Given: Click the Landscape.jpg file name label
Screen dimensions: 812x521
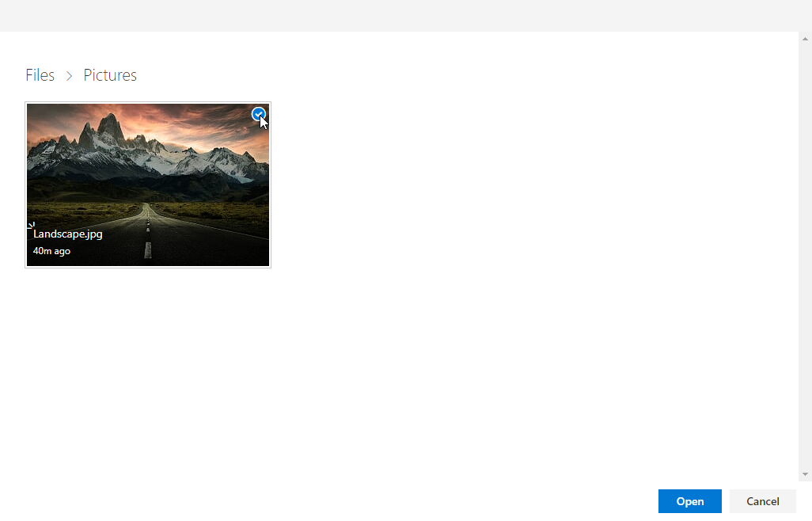Looking at the screenshot, I should [x=68, y=234].
